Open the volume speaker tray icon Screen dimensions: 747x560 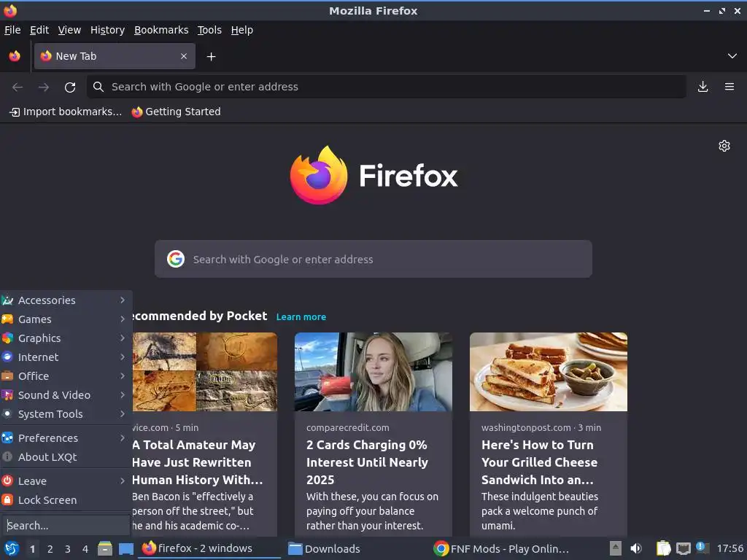pyautogui.click(x=636, y=548)
